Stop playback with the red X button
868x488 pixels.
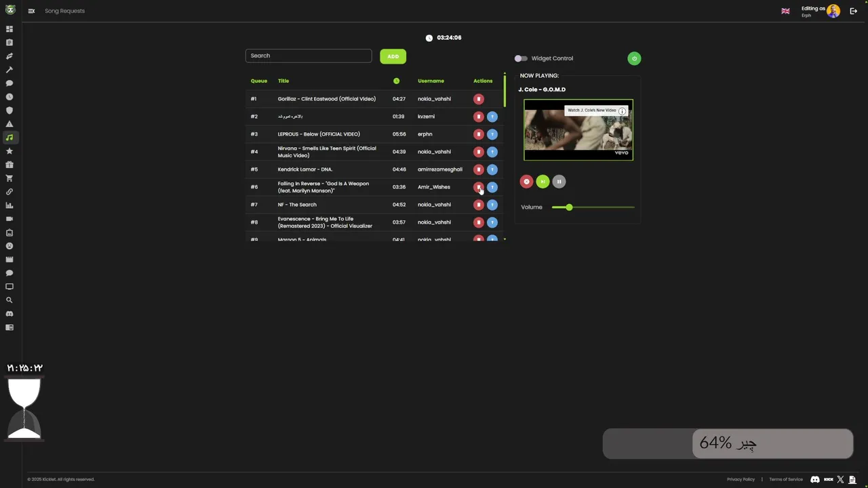click(x=526, y=182)
